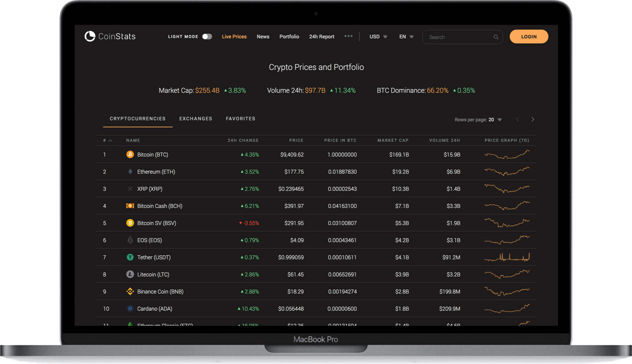Viewport: 632px width, 364px height.
Task: Click Cardano's 7-day price graph
Action: [507, 309]
